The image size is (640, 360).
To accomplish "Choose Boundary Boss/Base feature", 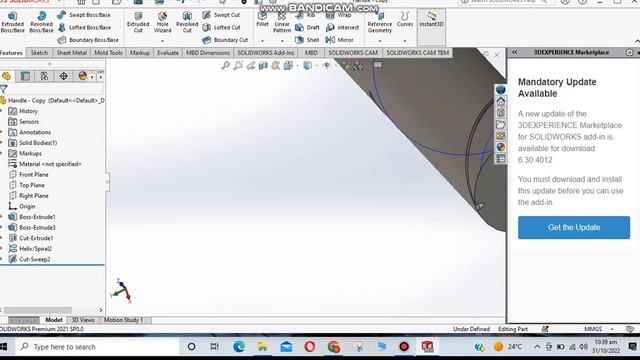I will (x=88, y=40).
